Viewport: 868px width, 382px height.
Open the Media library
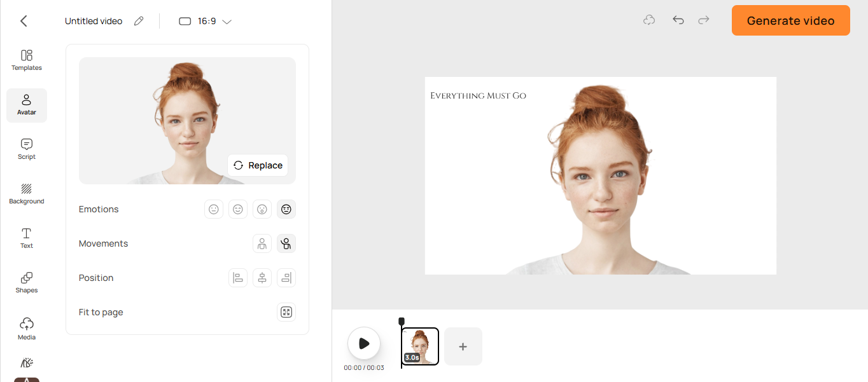coord(26,328)
